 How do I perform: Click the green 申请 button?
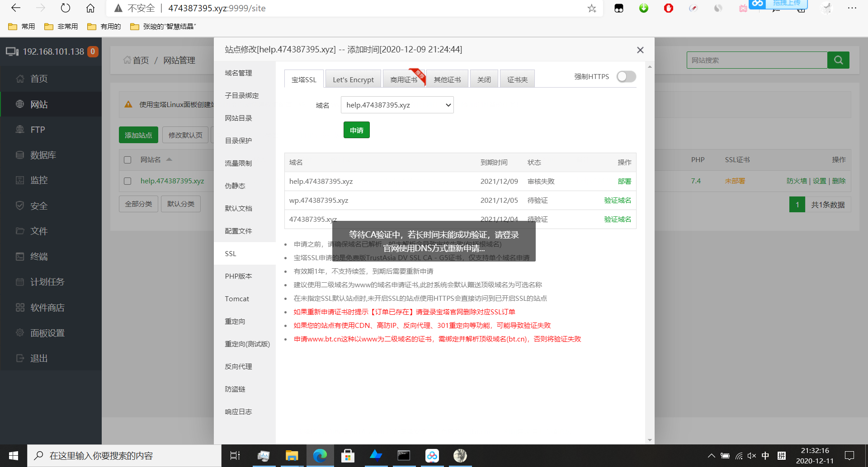click(357, 130)
